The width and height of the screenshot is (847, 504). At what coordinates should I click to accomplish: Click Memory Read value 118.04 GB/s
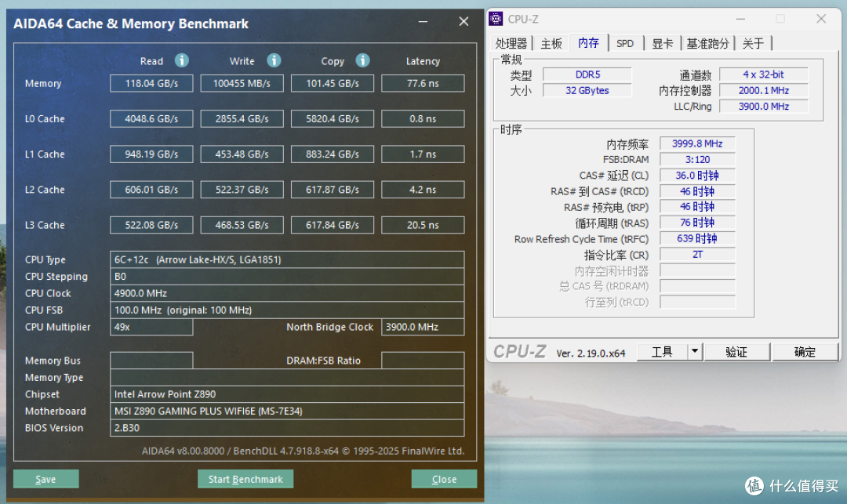tap(151, 83)
